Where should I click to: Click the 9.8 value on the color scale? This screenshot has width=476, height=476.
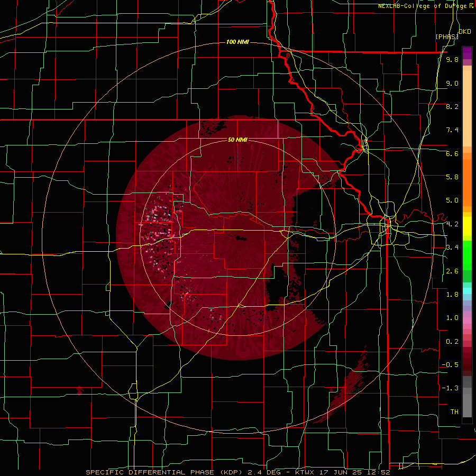pos(452,59)
